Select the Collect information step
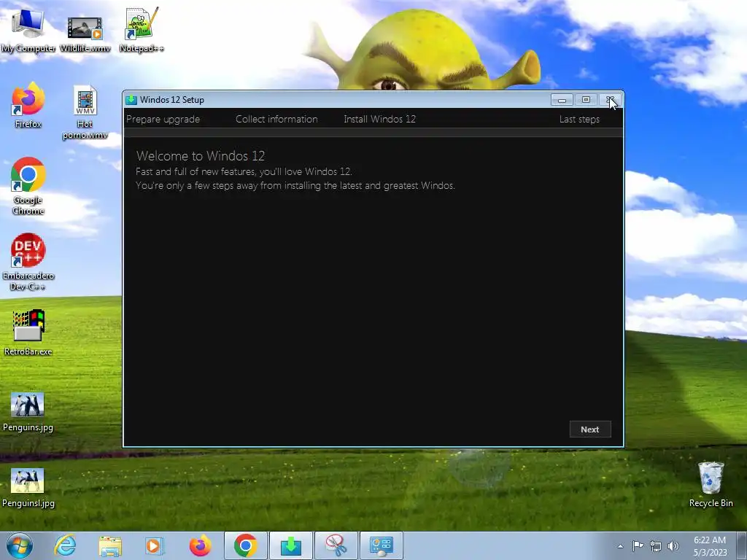Viewport: 747px width, 560px height. coord(276,119)
